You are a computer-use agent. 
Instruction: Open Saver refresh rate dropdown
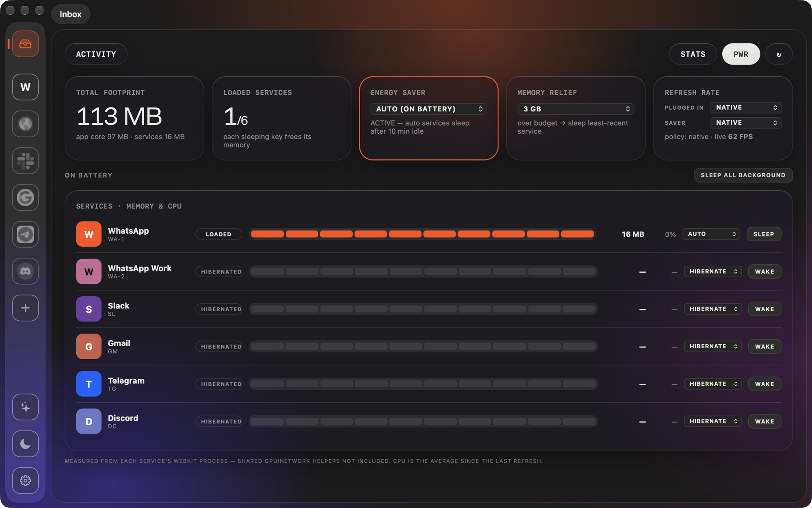click(x=746, y=122)
